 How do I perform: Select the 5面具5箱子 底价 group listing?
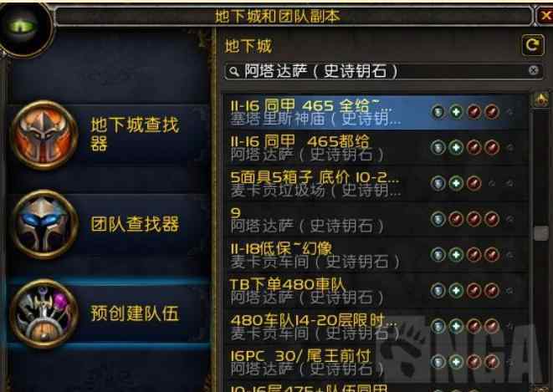[x=376, y=184]
